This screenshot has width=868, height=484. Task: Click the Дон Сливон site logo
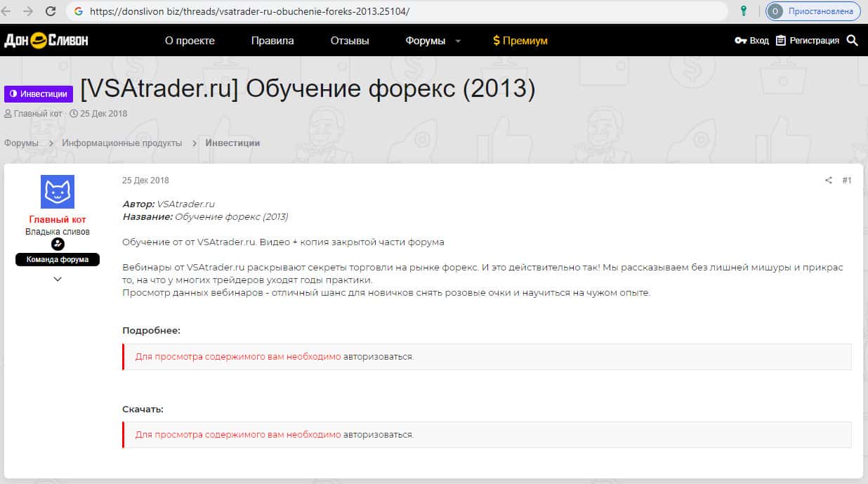pyautogui.click(x=46, y=41)
